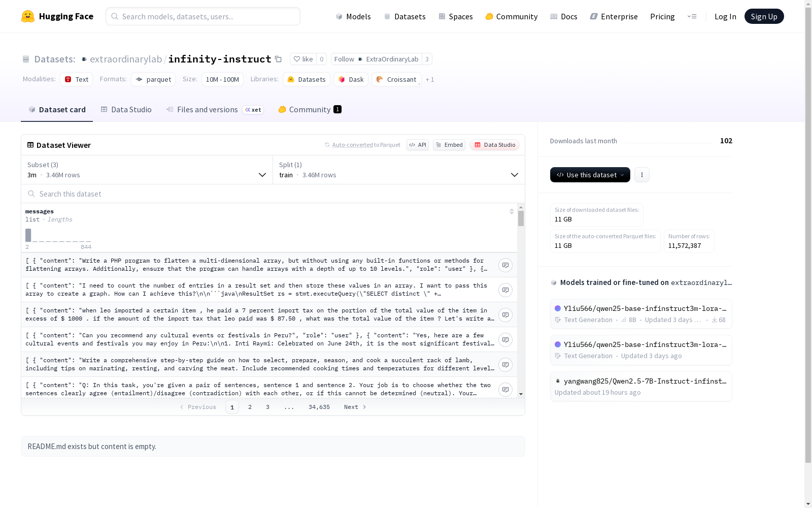Screen dimensions: 812x508
Task: Go to page 3 of the dataset viewer
Action: 267,407
